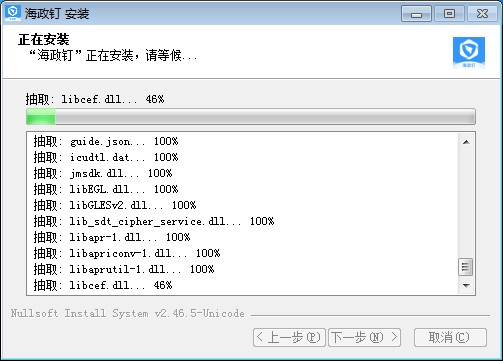
Task: Click the Nullsoft Install System version text
Action: (128, 313)
